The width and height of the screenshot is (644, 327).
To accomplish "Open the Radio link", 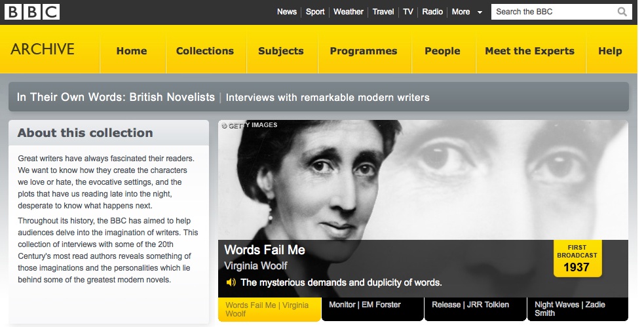I will point(432,12).
